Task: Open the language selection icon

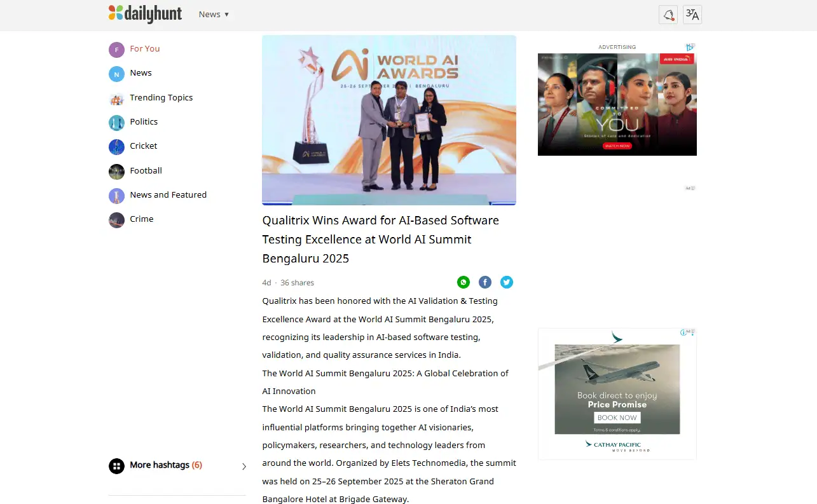Action: click(692, 15)
